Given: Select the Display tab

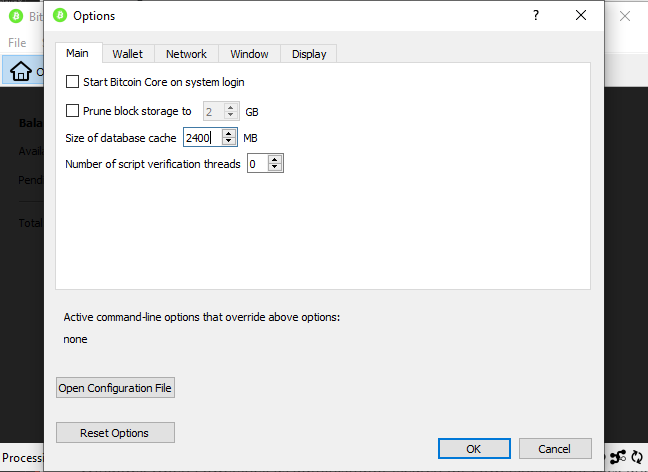Looking at the screenshot, I should click(309, 54).
